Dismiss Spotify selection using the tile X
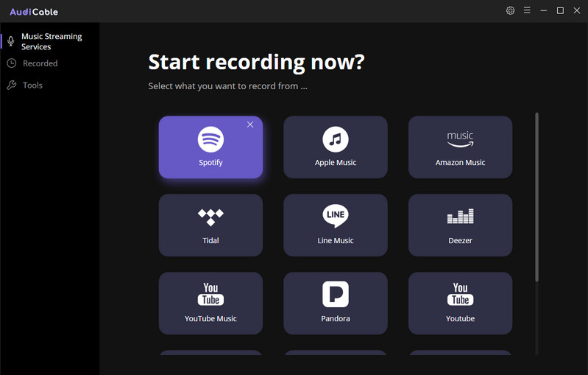The image size is (588, 375). (250, 125)
